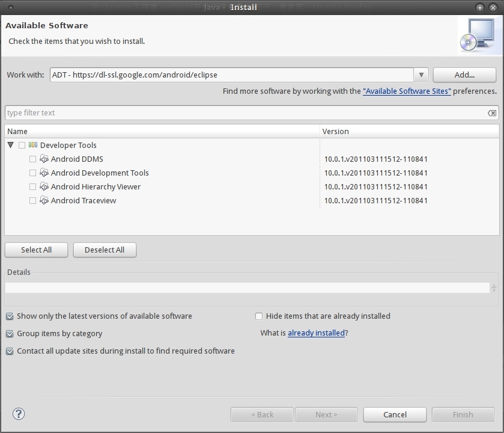Click the help question mark icon

point(19,414)
